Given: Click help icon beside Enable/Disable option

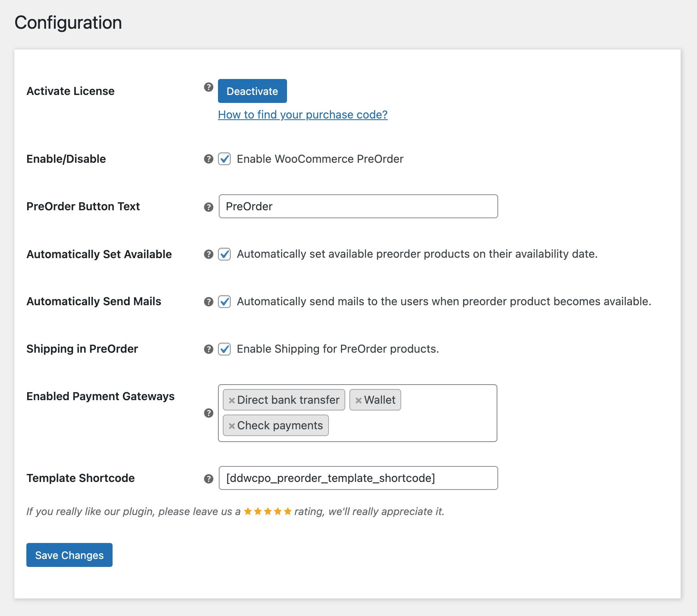Looking at the screenshot, I should (x=208, y=159).
